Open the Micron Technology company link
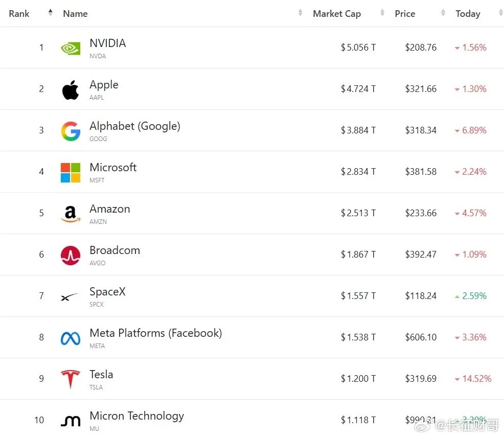 [x=136, y=416]
